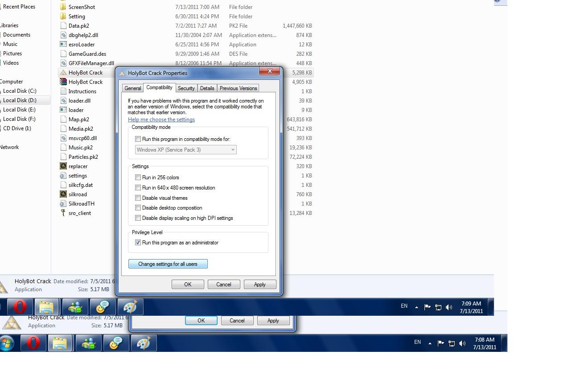This screenshot has width=568, height=392.
Task: Click the ScreenShot folder icon
Action: 63,7
